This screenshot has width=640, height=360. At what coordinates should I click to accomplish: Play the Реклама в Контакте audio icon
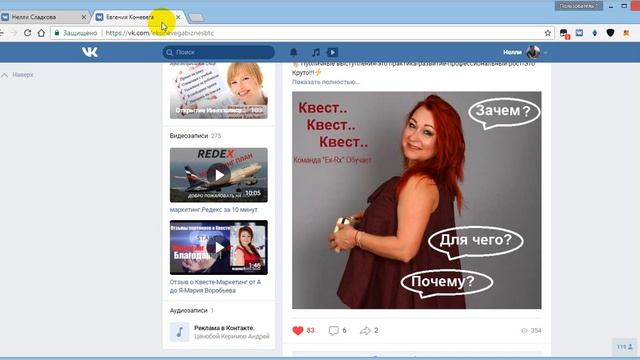pos(180,332)
